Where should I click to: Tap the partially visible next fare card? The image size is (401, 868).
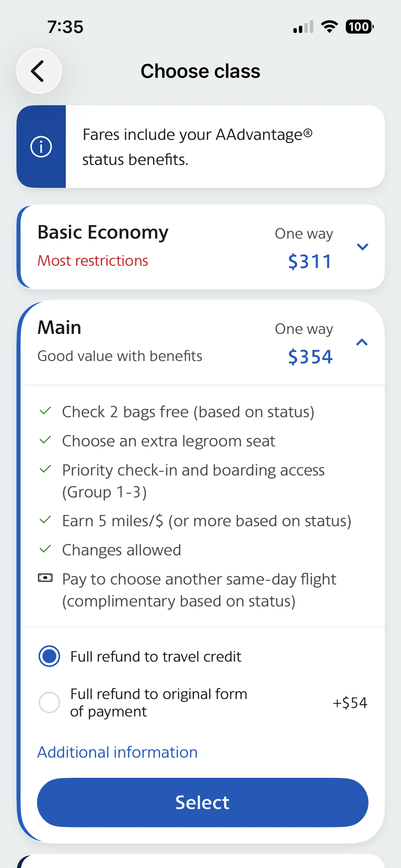[x=200, y=861]
